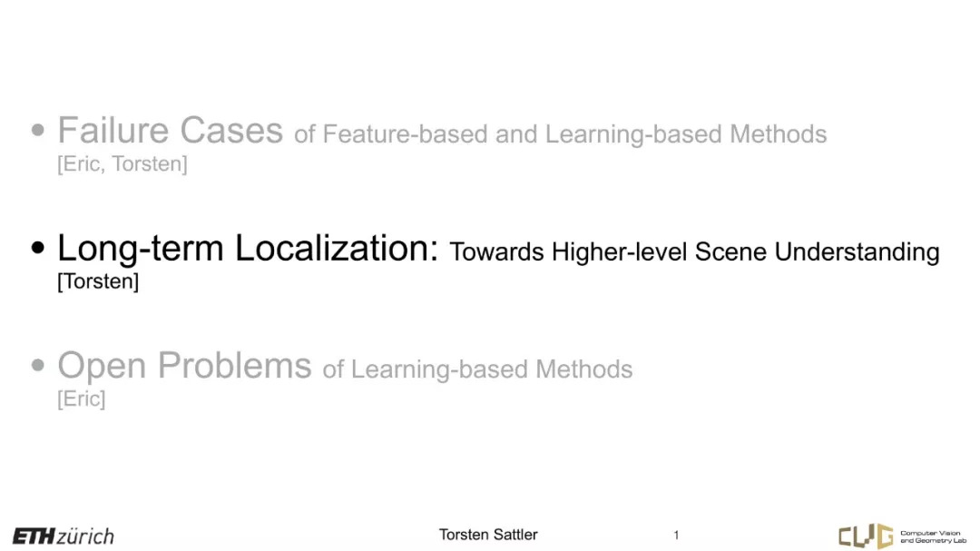Select the Open Problems heading

184,365
